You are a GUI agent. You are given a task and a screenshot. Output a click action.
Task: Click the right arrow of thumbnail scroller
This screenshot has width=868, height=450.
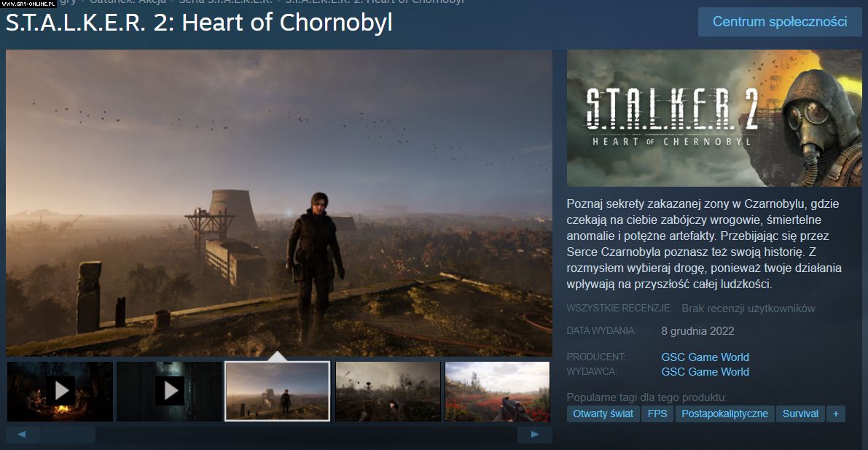[x=534, y=435]
